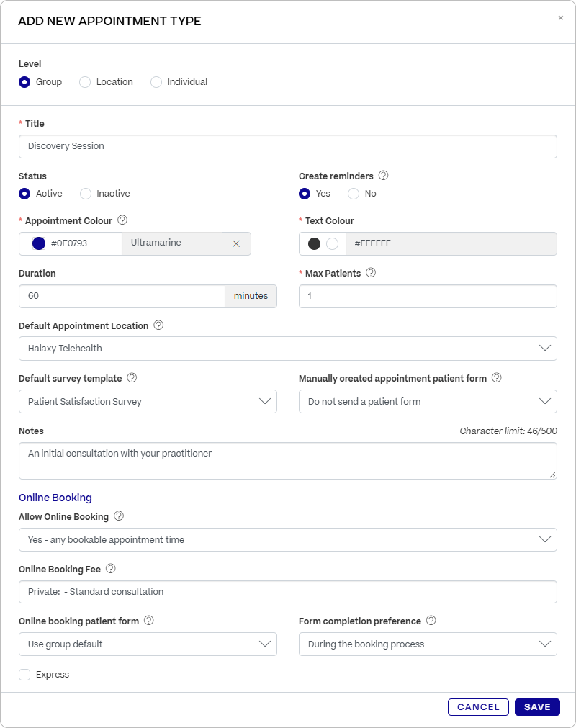Open help icon next to Create reminders

pyautogui.click(x=383, y=176)
